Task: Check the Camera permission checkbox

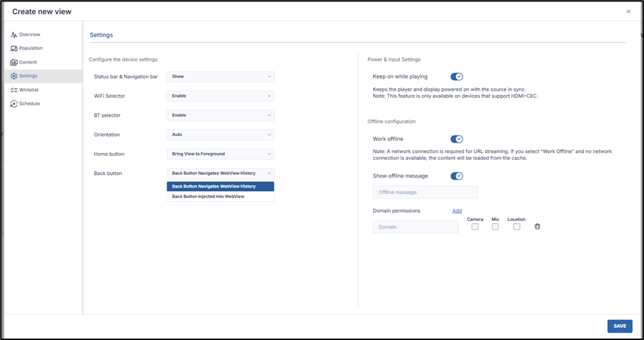Action: coord(475,227)
